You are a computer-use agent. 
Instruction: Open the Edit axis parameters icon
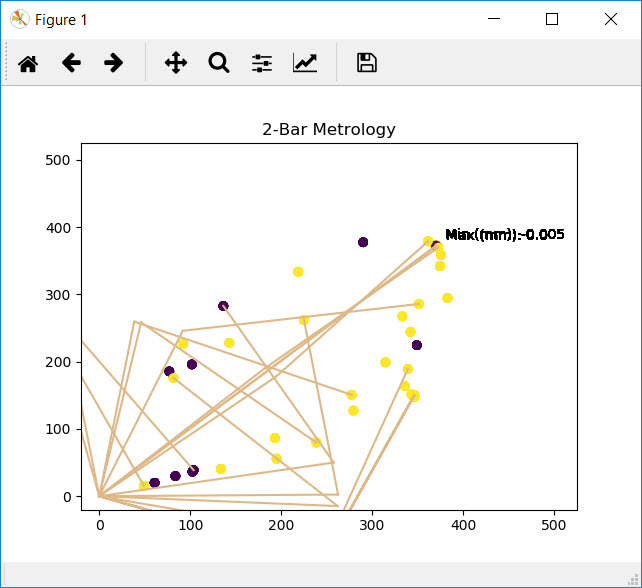(x=305, y=63)
